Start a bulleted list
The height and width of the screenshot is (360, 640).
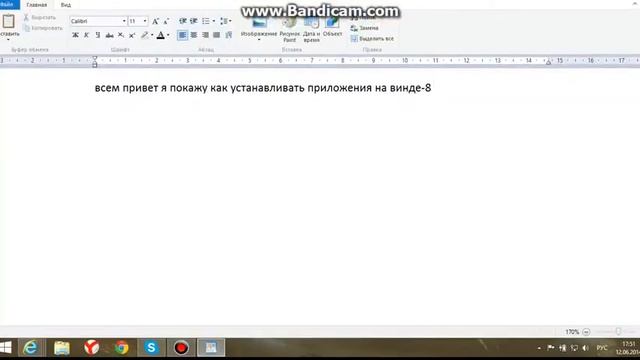click(205, 21)
